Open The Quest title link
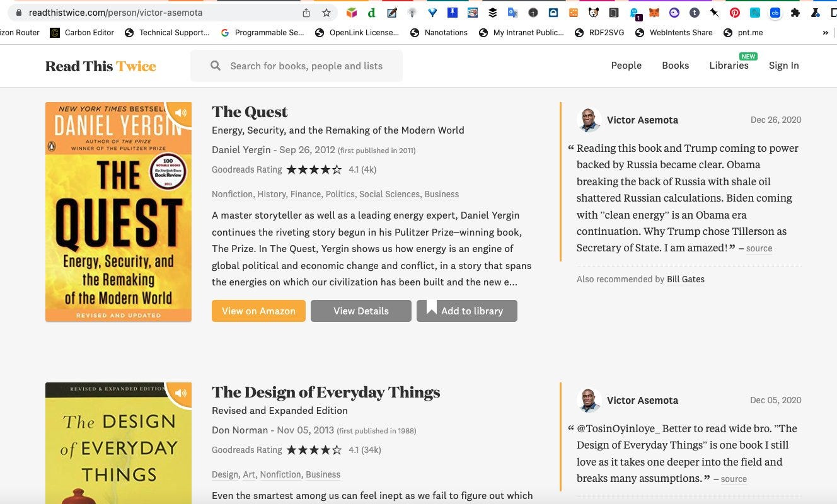This screenshot has width=837, height=504. click(x=250, y=112)
